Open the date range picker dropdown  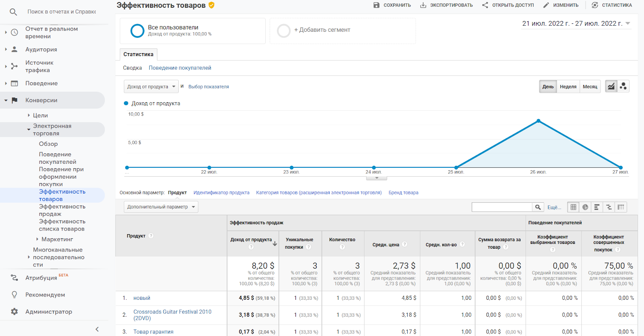click(576, 24)
